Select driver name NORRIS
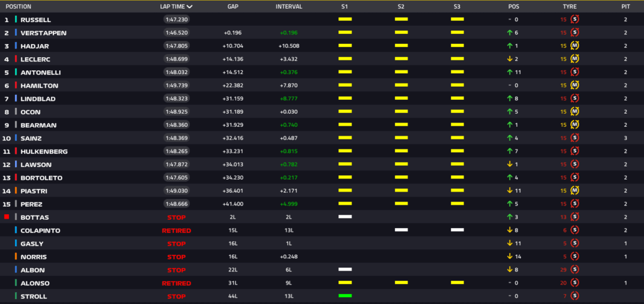 (34, 257)
